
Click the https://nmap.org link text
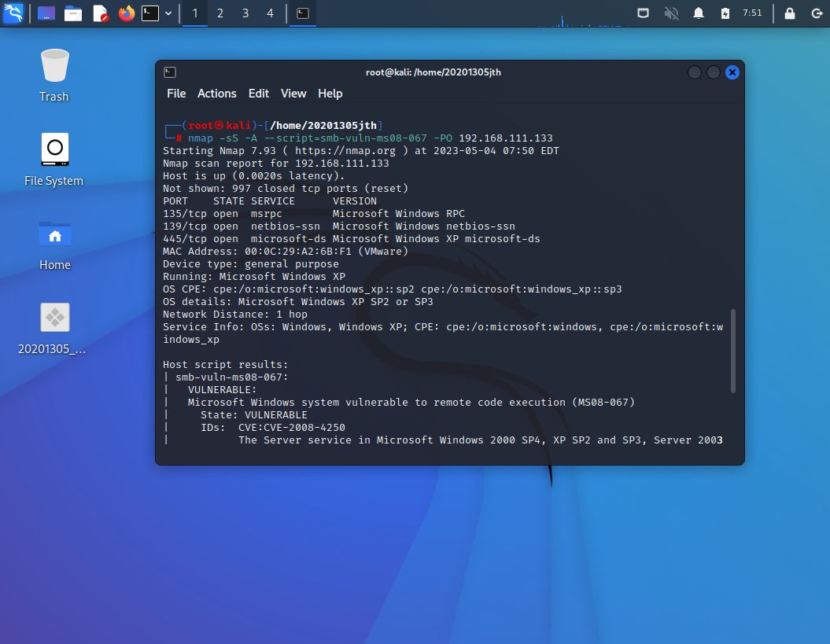point(345,151)
